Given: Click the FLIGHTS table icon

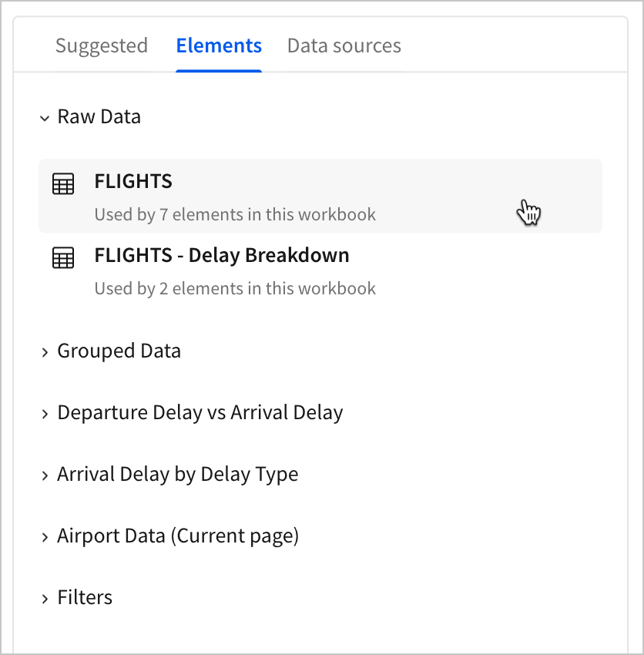Looking at the screenshot, I should click(63, 184).
